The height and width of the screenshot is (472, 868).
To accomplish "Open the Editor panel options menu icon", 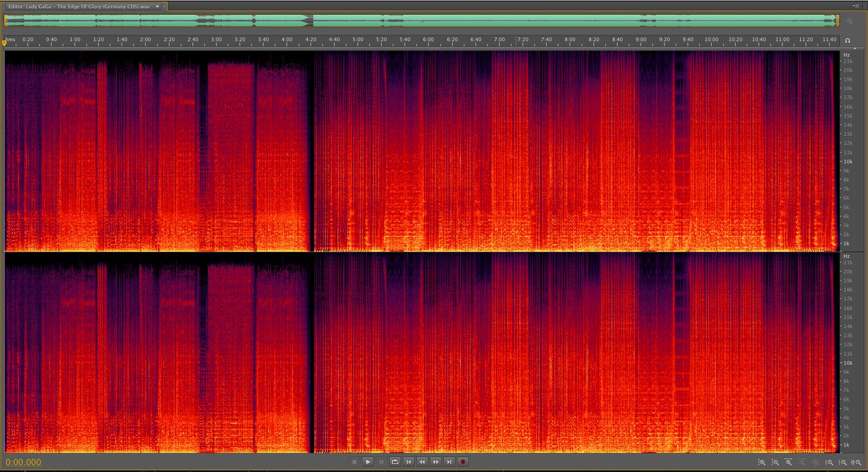I will [x=856, y=6].
